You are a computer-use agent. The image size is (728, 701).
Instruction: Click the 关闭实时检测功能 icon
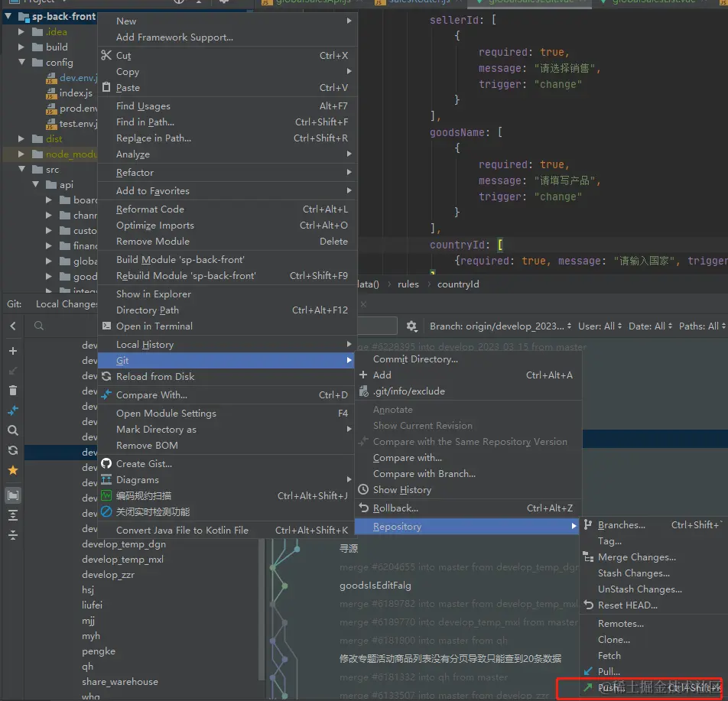coord(106,511)
